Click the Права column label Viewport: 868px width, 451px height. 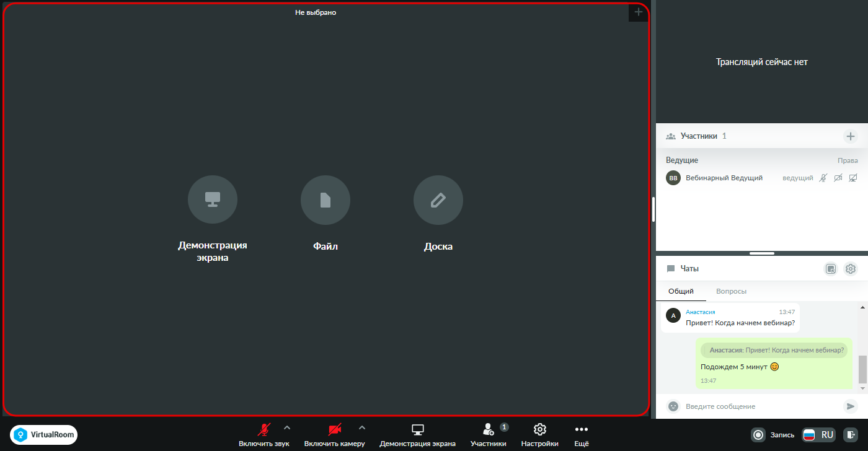[x=848, y=160]
